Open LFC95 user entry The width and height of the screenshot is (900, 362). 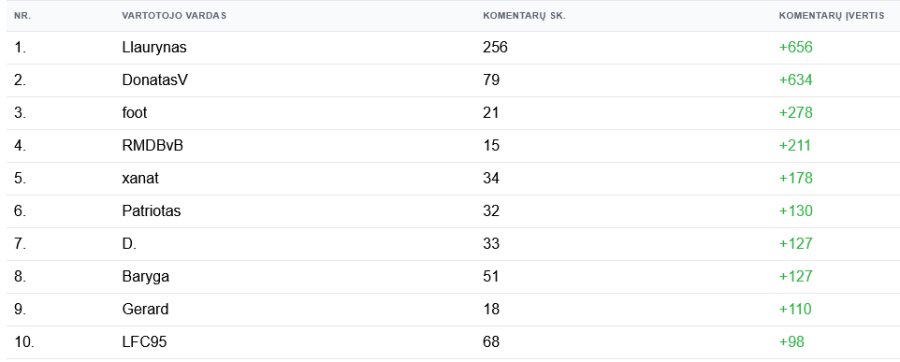point(144,342)
